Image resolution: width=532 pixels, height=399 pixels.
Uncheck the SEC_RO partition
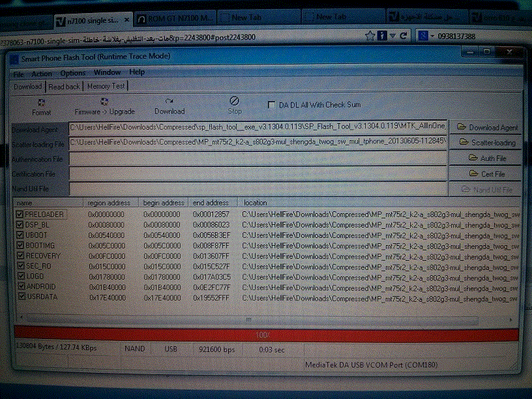[21, 265]
